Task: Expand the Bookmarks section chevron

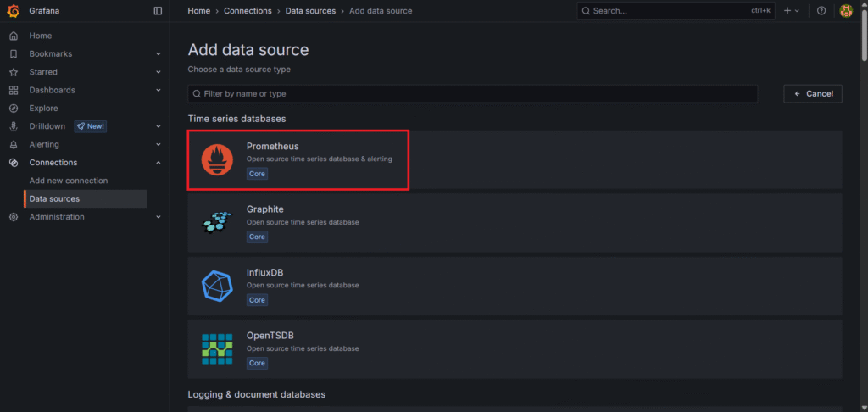Action: tap(159, 53)
